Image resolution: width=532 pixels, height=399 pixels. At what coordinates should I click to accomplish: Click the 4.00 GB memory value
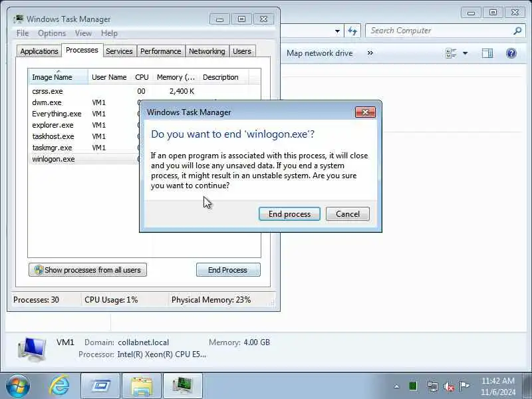[x=257, y=342]
